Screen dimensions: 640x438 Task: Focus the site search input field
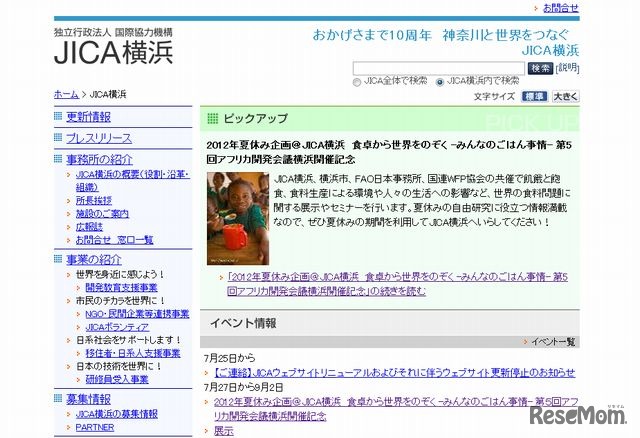438,68
